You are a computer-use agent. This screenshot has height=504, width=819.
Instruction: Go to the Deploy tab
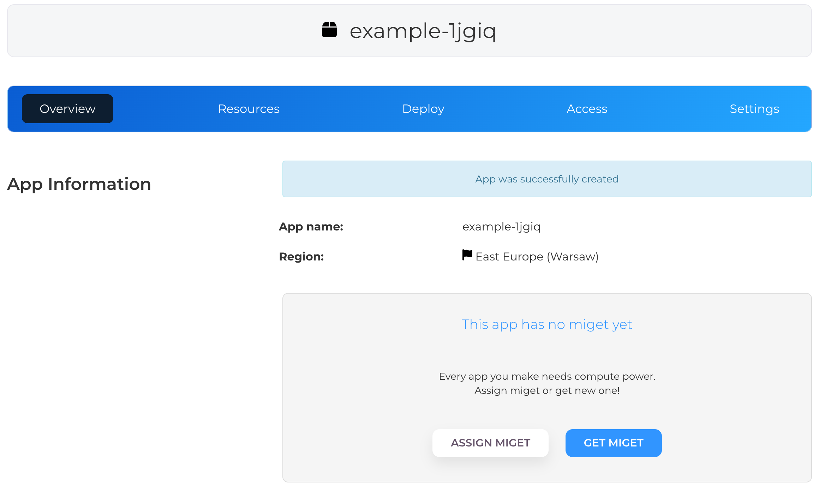pos(423,109)
